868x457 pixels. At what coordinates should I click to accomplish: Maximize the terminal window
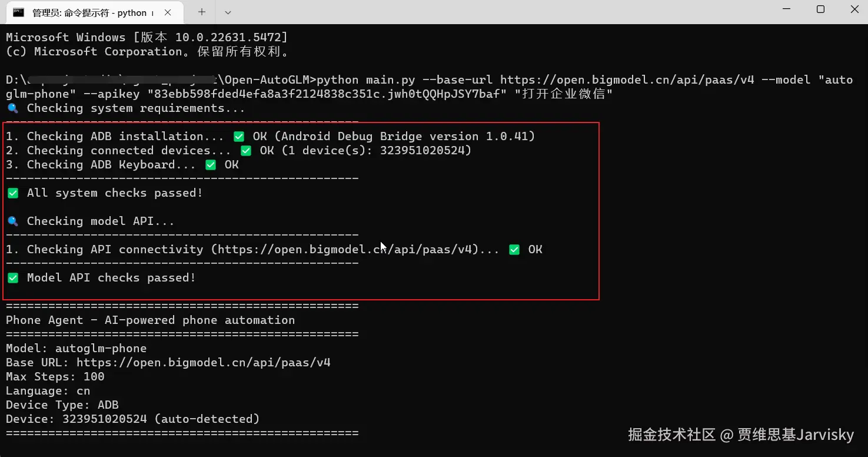coord(820,9)
